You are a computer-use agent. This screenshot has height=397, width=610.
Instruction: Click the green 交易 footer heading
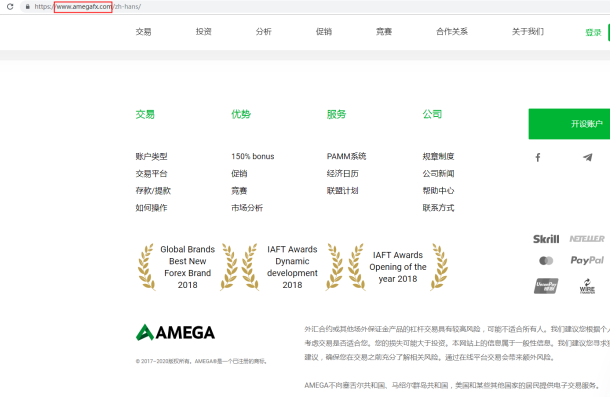click(145, 114)
